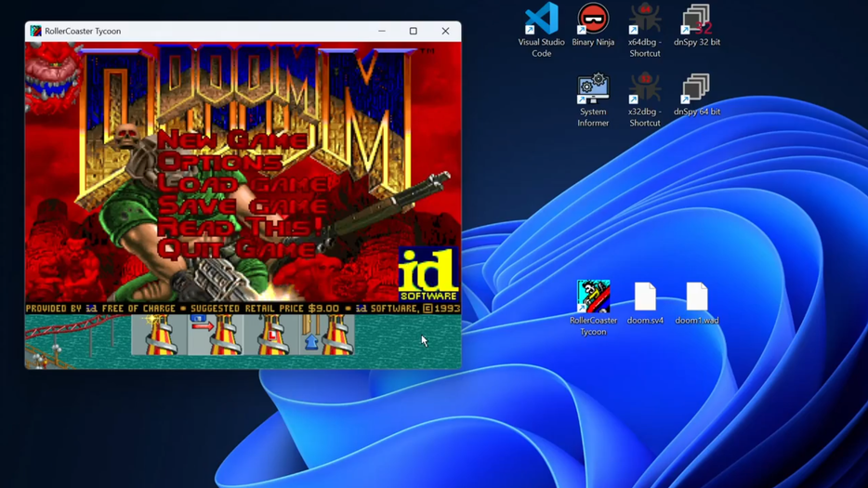This screenshot has width=868, height=488.
Task: Open the System Informer desktop shortcut
Action: [x=593, y=100]
